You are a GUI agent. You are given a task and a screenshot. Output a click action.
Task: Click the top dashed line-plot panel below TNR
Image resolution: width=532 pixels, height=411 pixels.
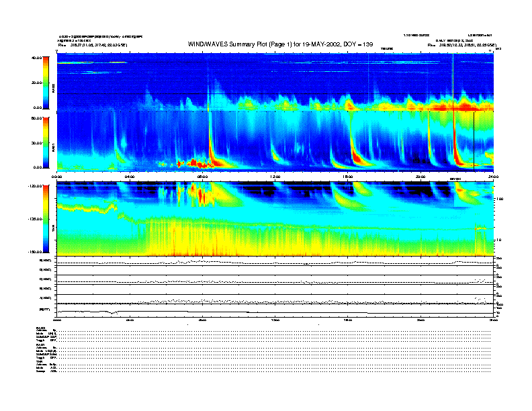[x=275, y=261]
